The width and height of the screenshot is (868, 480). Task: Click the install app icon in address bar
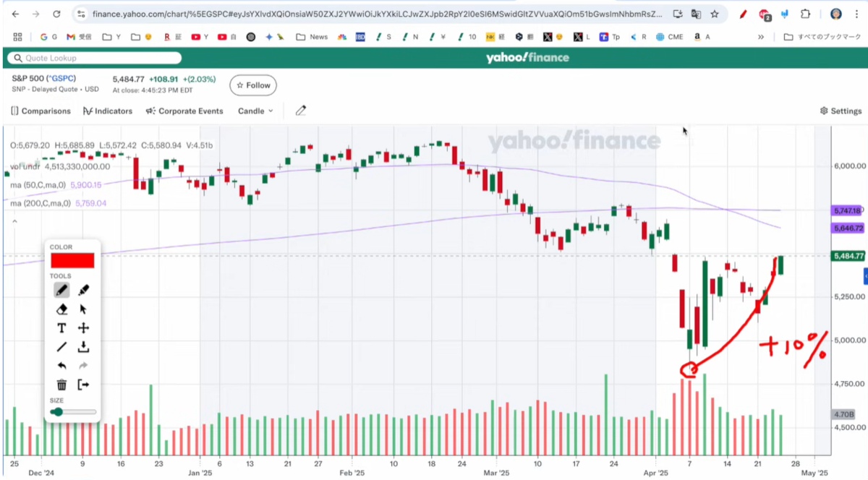click(677, 14)
